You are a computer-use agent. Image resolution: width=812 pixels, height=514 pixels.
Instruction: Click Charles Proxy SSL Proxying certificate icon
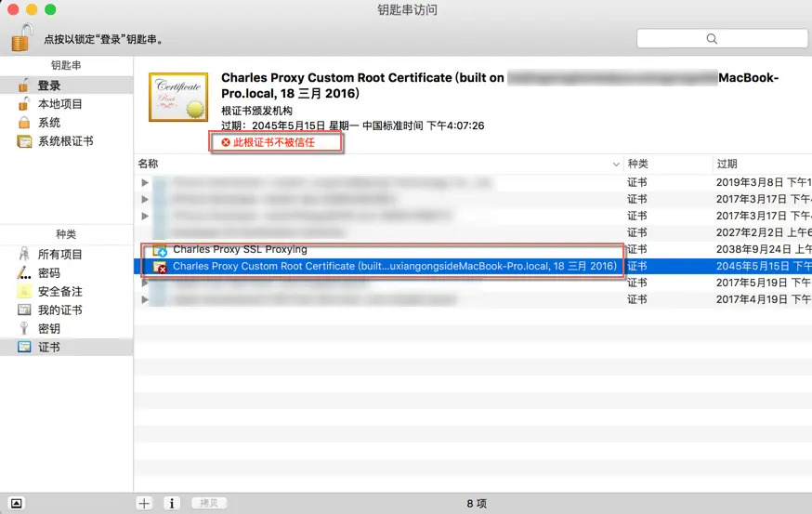click(x=160, y=250)
